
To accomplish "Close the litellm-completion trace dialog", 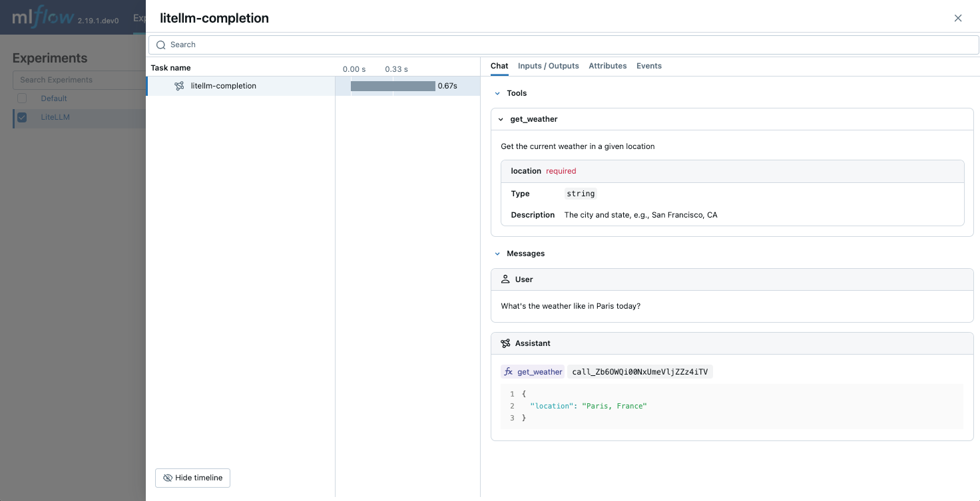I will pos(958,18).
